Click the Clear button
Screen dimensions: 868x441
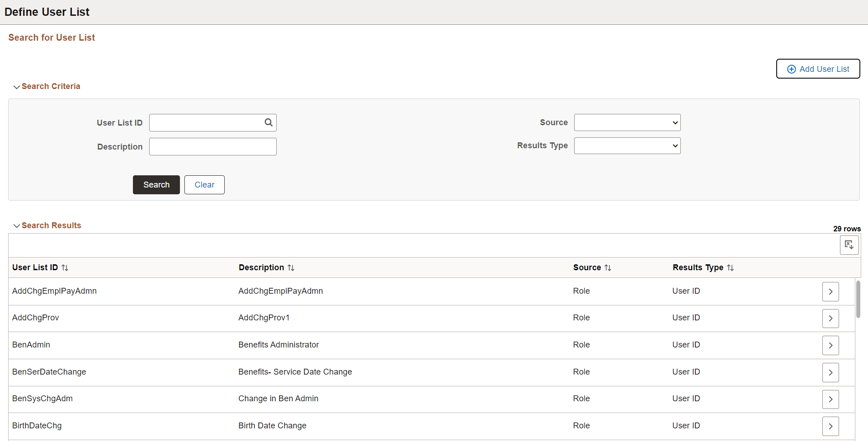[x=204, y=184]
